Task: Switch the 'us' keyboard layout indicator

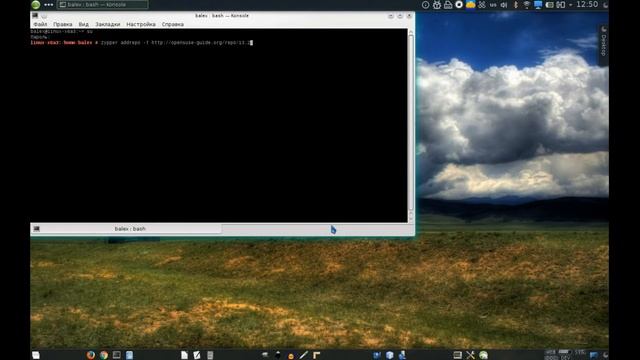Action: tap(493, 5)
